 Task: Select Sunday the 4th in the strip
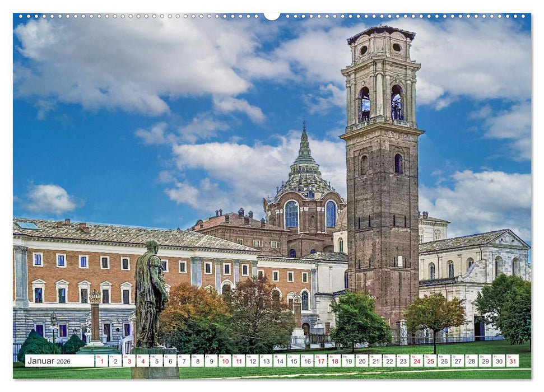coord(143,362)
